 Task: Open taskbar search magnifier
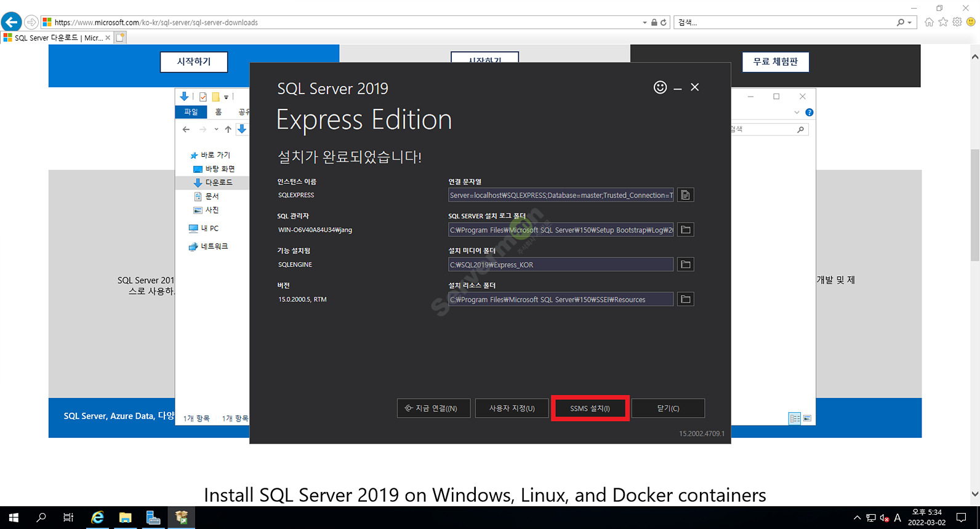41,518
